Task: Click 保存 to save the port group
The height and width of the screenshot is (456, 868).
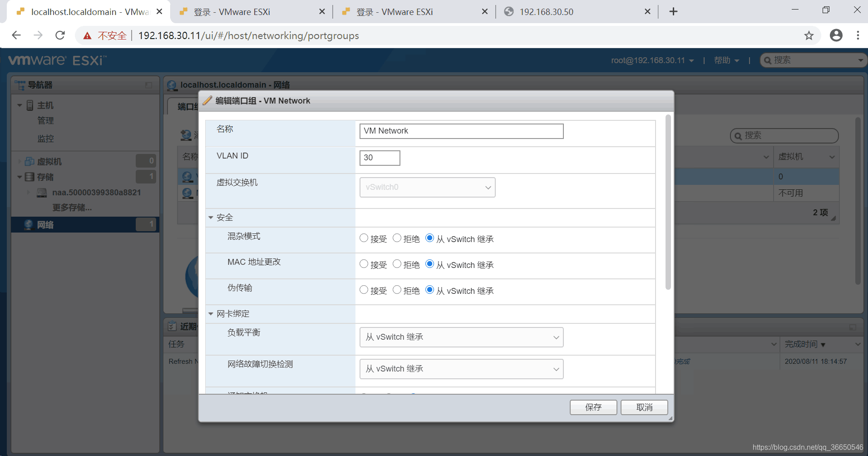Action: point(593,407)
